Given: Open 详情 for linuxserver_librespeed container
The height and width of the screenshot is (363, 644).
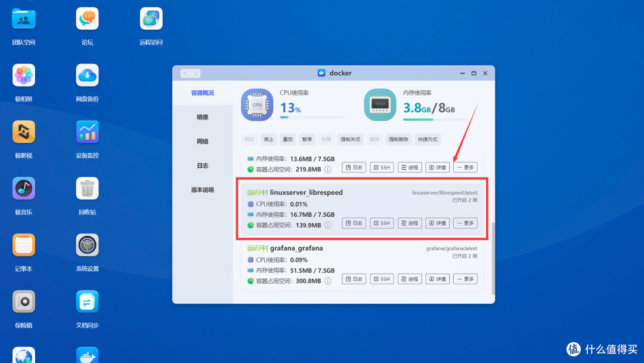Looking at the screenshot, I should pyautogui.click(x=438, y=223).
